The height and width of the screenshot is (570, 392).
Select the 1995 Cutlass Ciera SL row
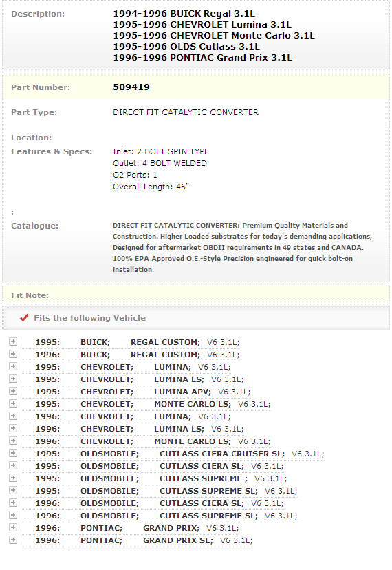[x=160, y=466]
